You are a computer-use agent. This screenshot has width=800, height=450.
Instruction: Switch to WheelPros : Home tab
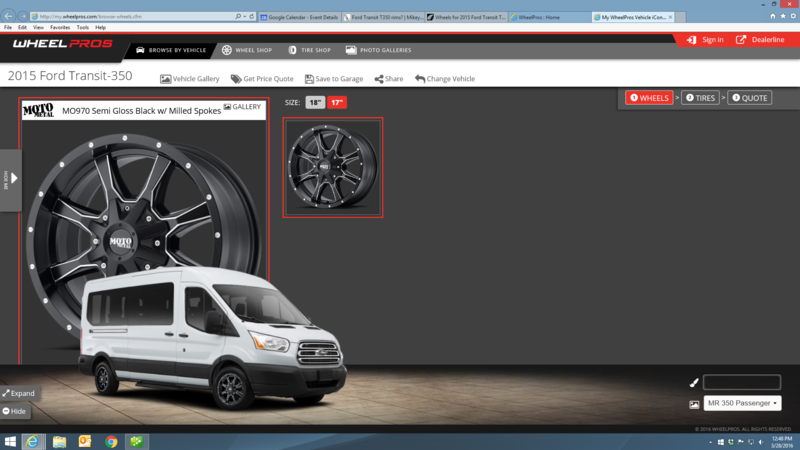pyautogui.click(x=549, y=17)
